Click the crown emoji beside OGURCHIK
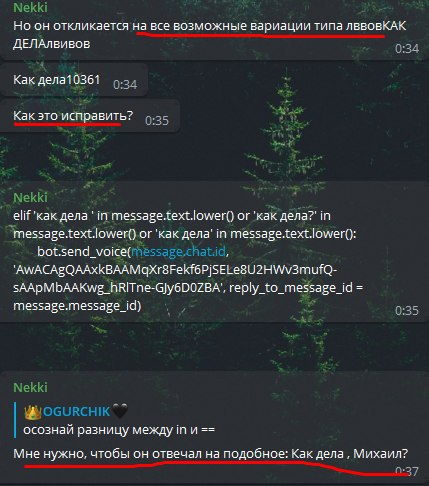 [32, 412]
